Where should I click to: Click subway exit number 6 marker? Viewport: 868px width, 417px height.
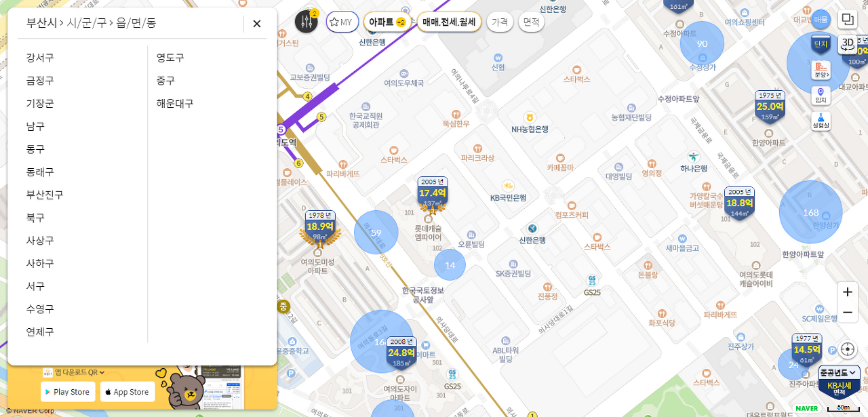click(298, 163)
